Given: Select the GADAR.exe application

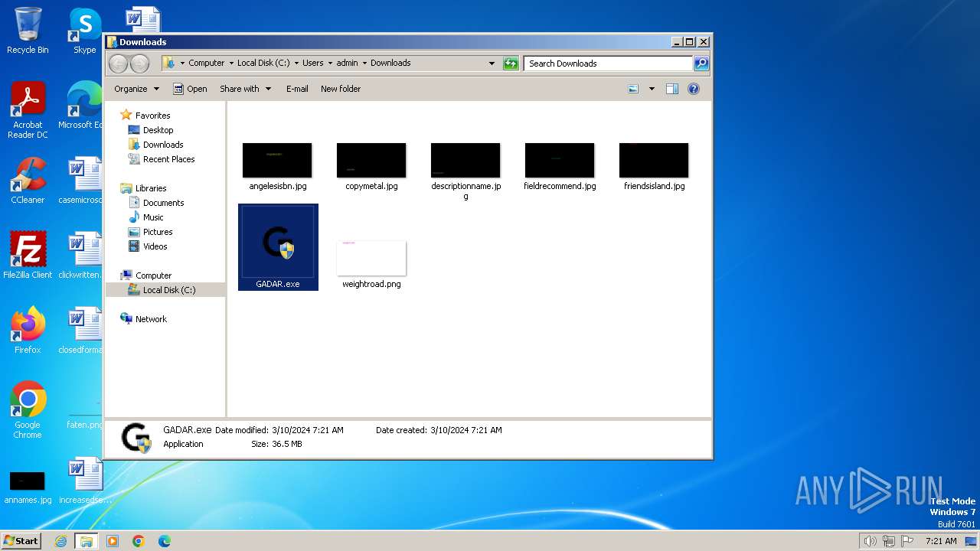Looking at the screenshot, I should coord(278,247).
